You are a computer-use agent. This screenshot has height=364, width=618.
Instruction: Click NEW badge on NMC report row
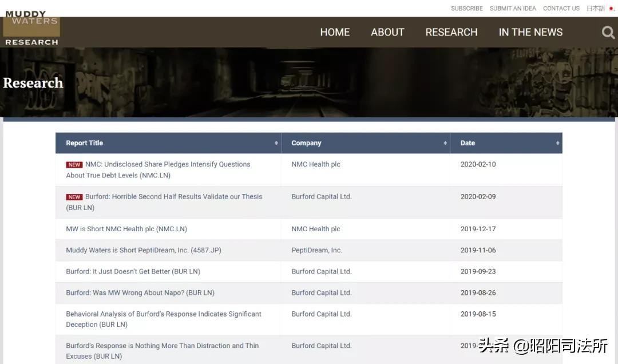pyautogui.click(x=74, y=164)
